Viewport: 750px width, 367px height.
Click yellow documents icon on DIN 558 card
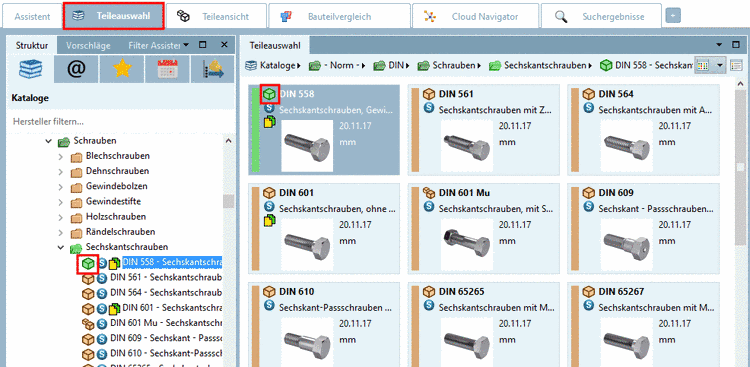coord(270,122)
